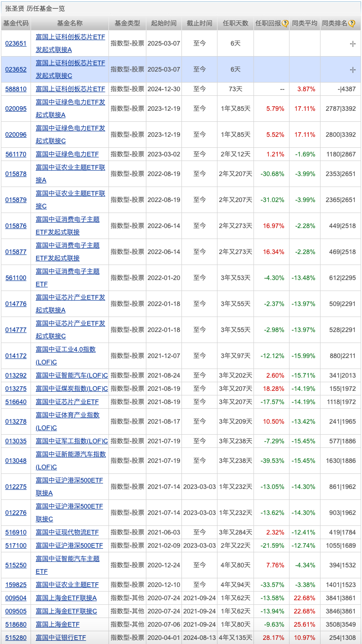Open 富国中证工业4.0指数(LOF)C link

(x=66, y=356)
